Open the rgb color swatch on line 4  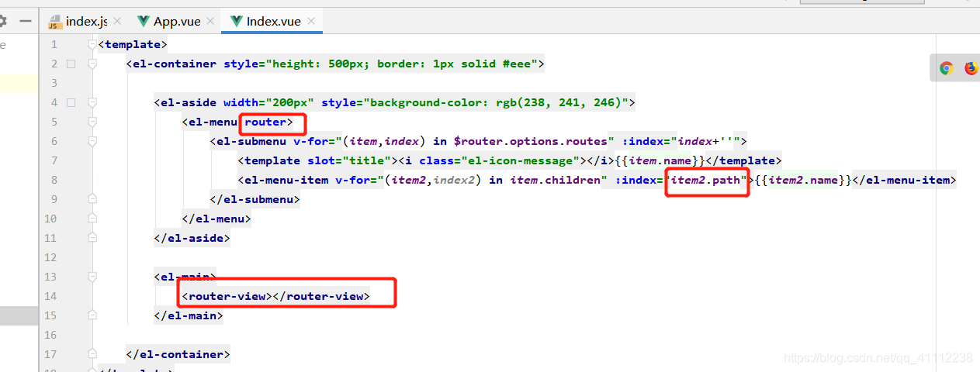[x=71, y=102]
